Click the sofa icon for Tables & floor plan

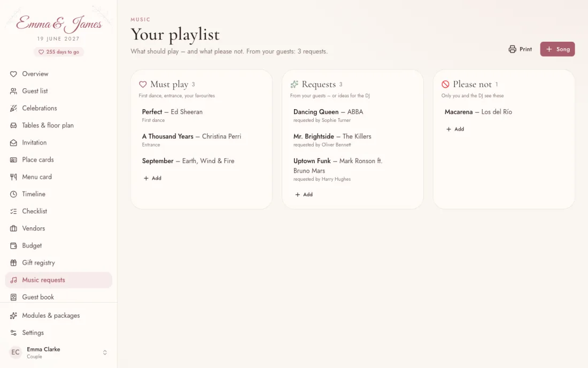click(x=13, y=125)
